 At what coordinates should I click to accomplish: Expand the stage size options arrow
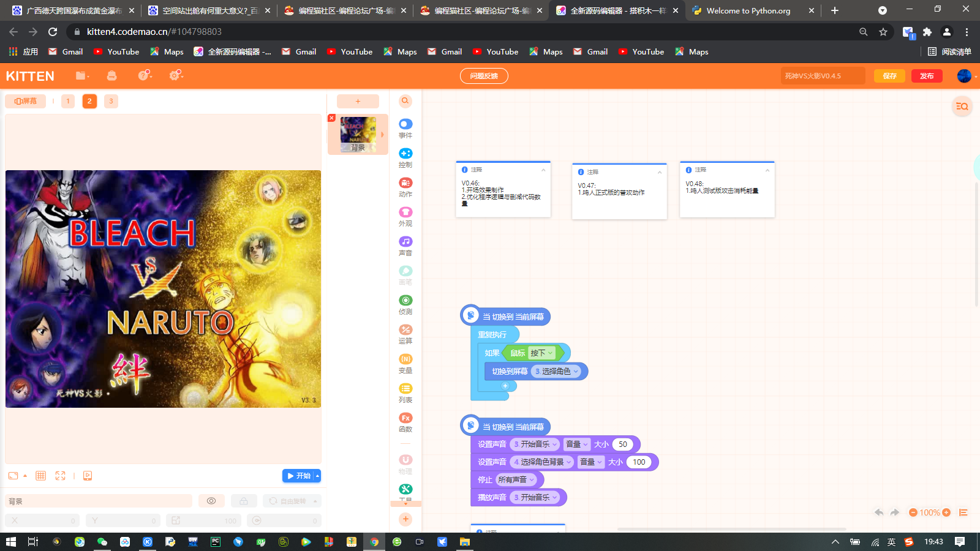[25, 476]
